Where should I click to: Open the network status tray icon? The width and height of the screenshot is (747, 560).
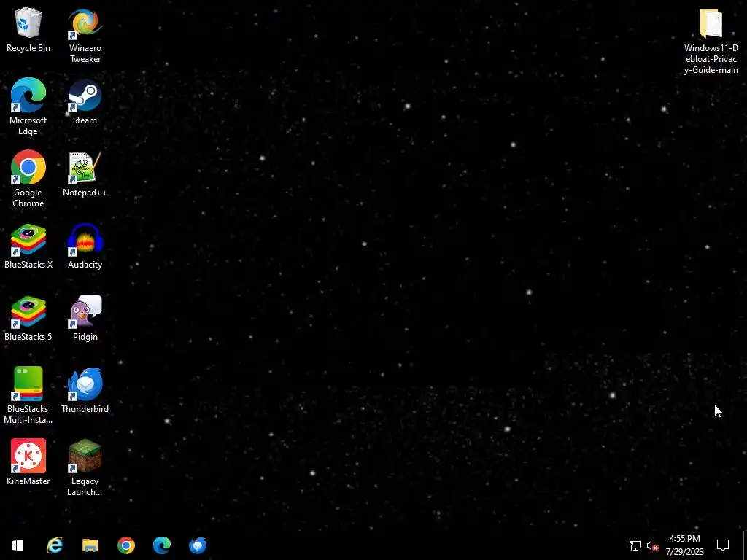(635, 545)
